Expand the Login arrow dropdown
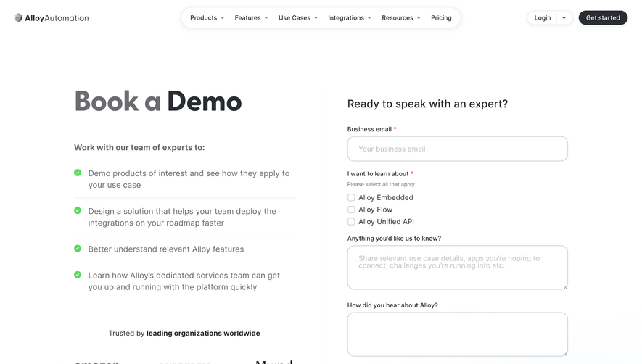Image resolution: width=642 pixels, height=364 pixels. click(564, 18)
